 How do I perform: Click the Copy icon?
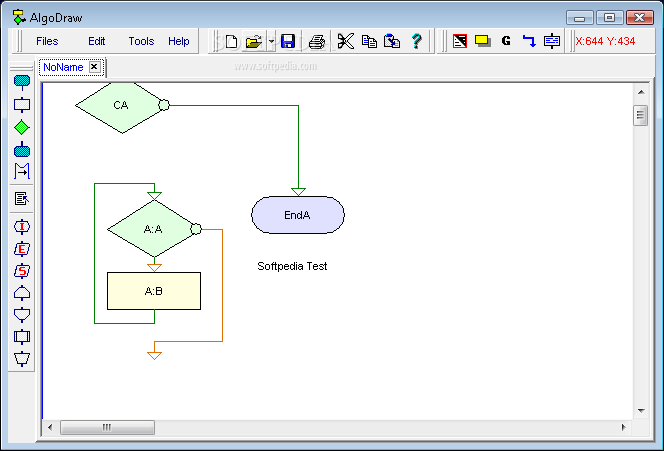369,42
